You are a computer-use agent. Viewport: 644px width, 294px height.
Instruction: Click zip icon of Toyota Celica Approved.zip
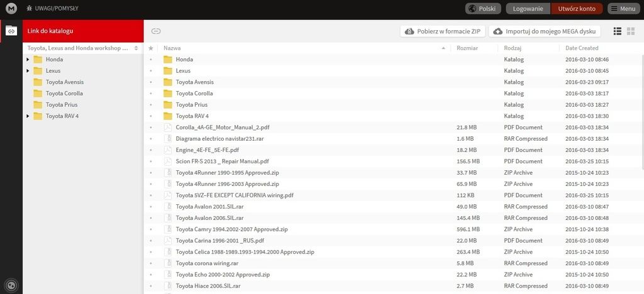(x=167, y=252)
